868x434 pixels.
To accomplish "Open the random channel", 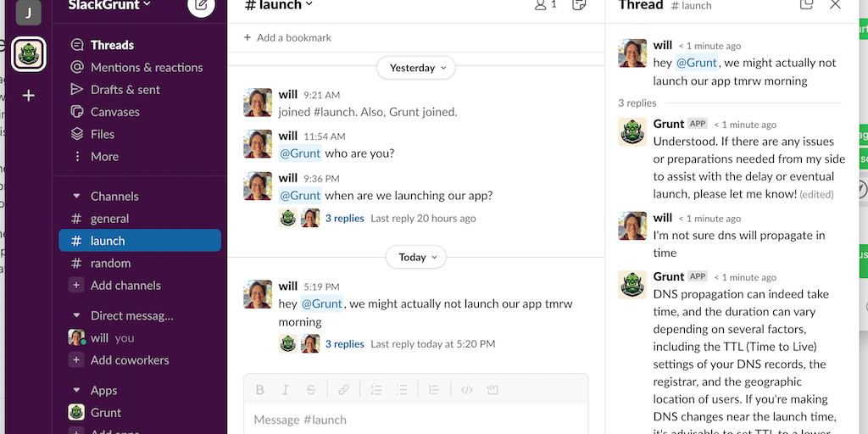I will point(110,263).
